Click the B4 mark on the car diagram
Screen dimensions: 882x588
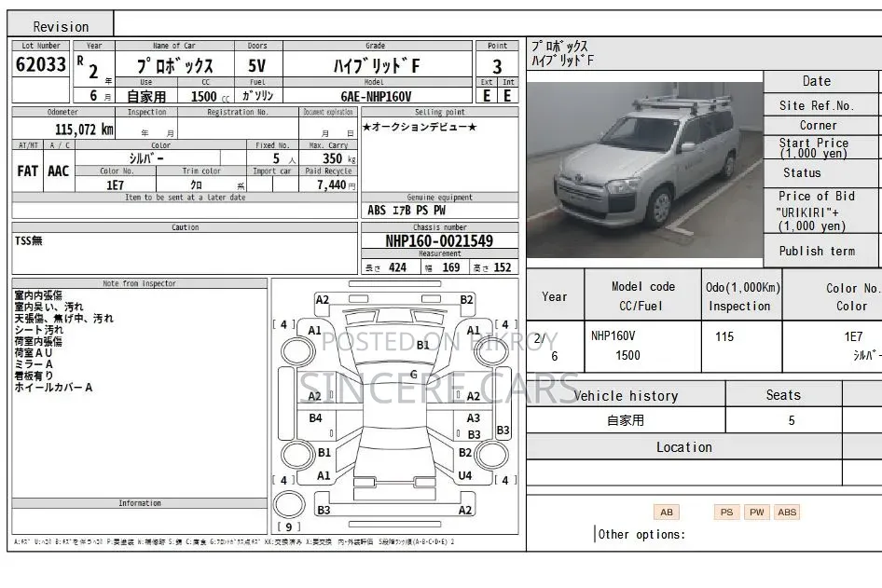(x=315, y=418)
